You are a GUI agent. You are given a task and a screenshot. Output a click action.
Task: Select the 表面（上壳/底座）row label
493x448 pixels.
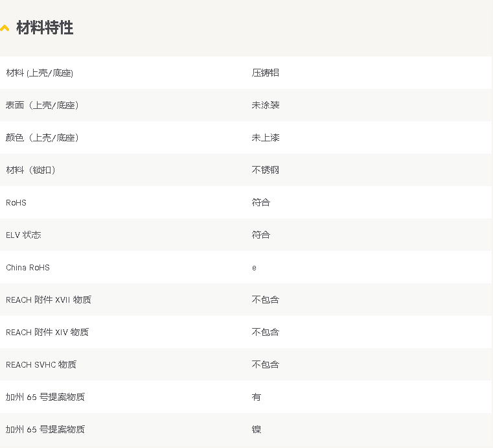click(42, 105)
